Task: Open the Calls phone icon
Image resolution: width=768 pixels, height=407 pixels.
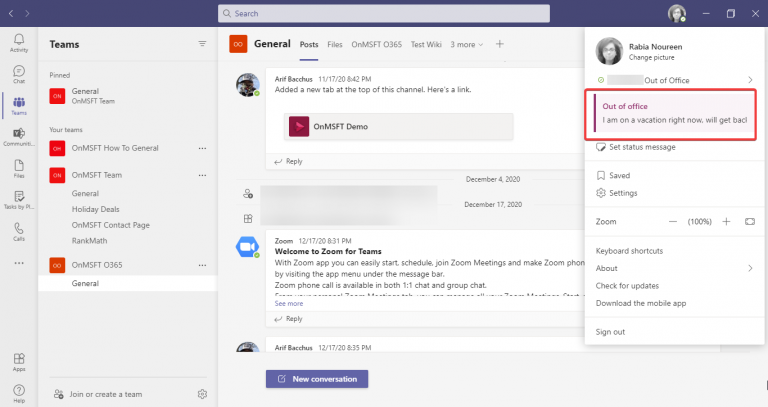Action: (19, 231)
